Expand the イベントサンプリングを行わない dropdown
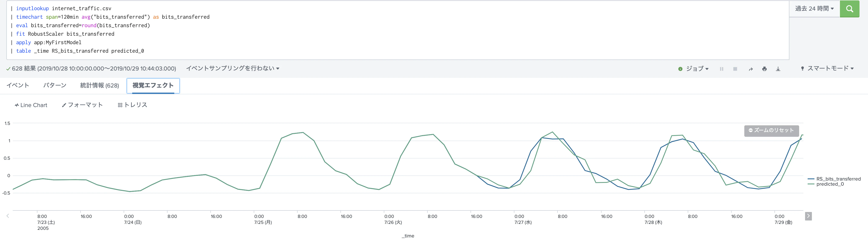Screen dimensions: 868x243 click(x=233, y=68)
